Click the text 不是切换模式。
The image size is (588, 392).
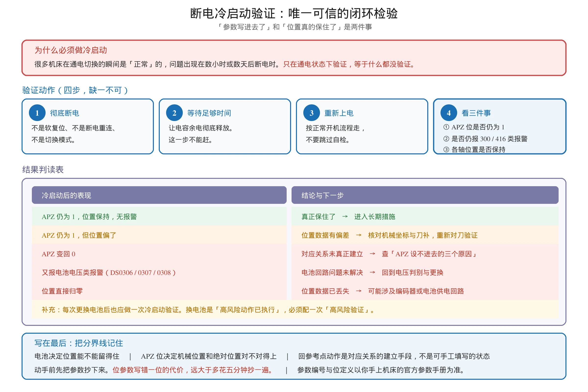(x=53, y=140)
